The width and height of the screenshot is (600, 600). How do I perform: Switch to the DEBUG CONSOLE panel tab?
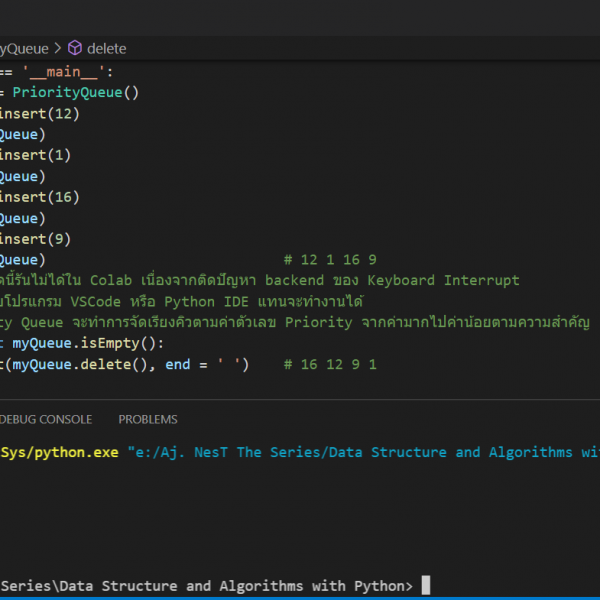tap(45, 419)
